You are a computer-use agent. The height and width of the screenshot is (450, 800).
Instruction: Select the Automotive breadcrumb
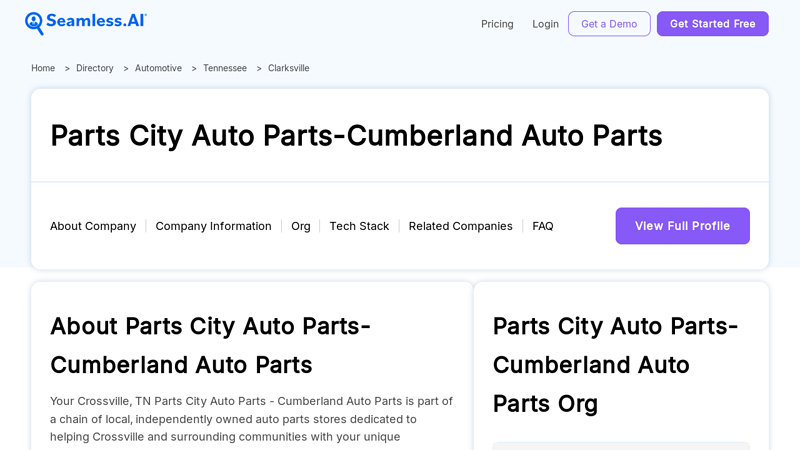(x=158, y=68)
